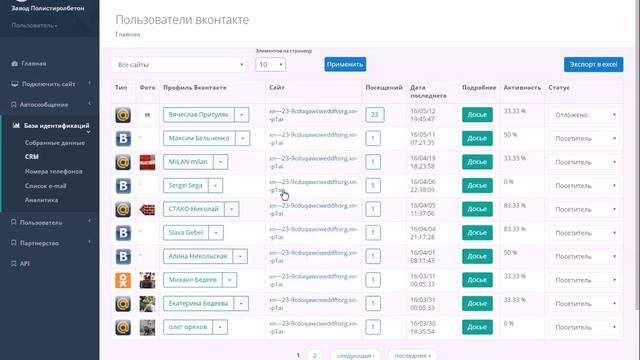
Task: Click the home icon beside Главная in sidebar
Action: coord(15,63)
